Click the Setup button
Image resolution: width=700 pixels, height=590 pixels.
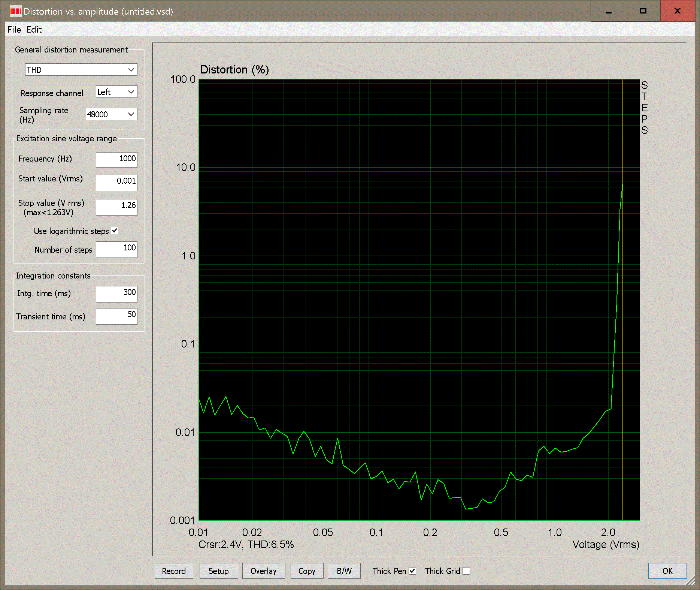click(219, 571)
